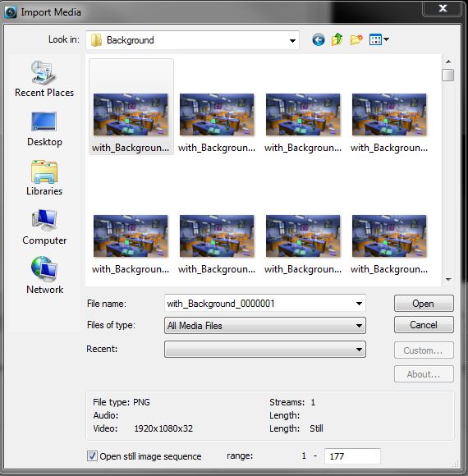This screenshot has height=476, width=468.
Task: Create a new folder icon
Action: tap(356, 39)
